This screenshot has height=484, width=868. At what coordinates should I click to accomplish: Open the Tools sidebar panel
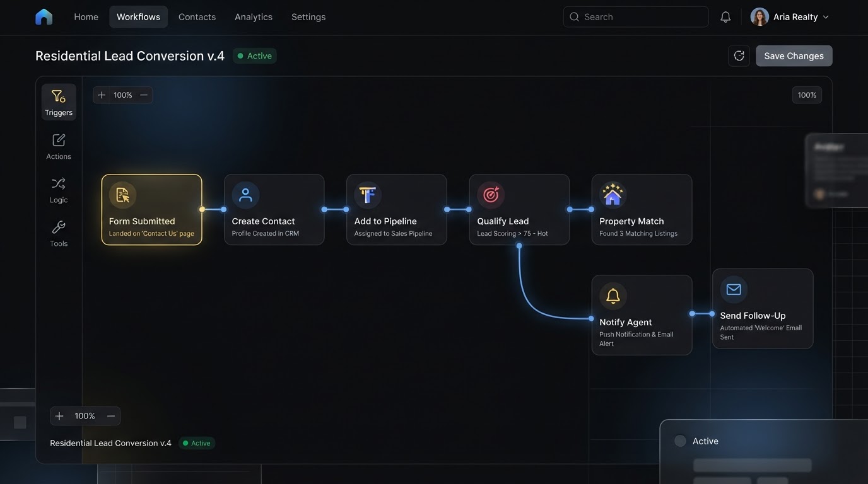[x=59, y=233]
